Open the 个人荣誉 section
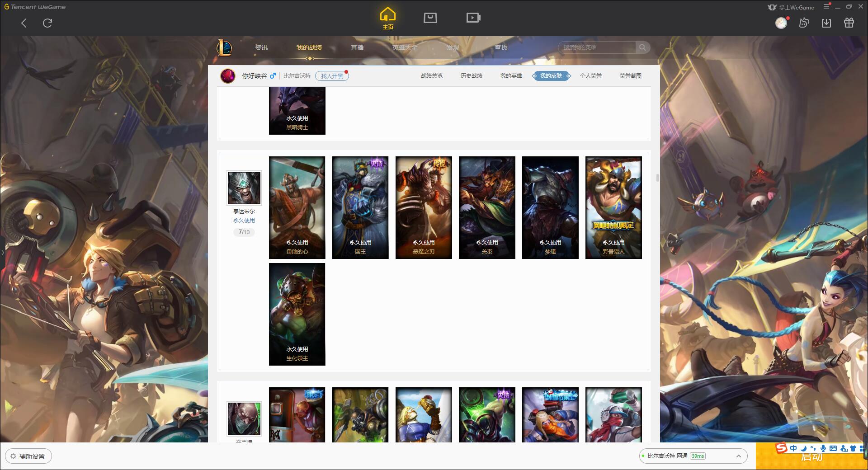Screen dimensions: 868x470 (x=591, y=76)
